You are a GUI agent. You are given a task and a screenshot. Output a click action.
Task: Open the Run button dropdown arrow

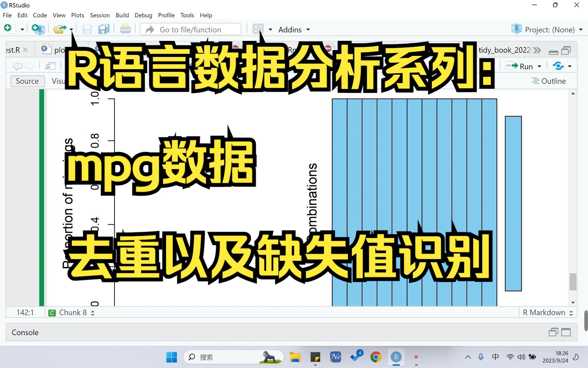pos(539,66)
